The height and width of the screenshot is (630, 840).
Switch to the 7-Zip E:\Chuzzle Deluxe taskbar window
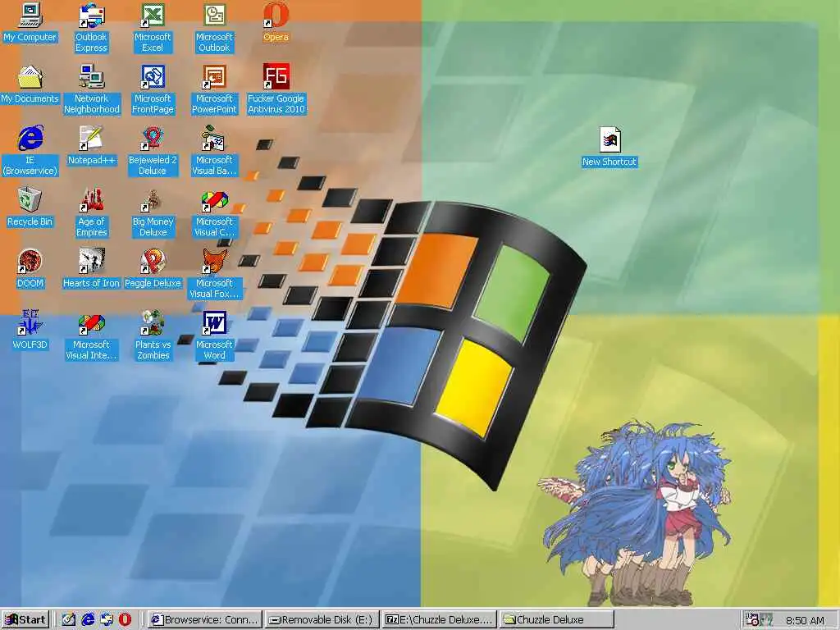tap(440, 620)
